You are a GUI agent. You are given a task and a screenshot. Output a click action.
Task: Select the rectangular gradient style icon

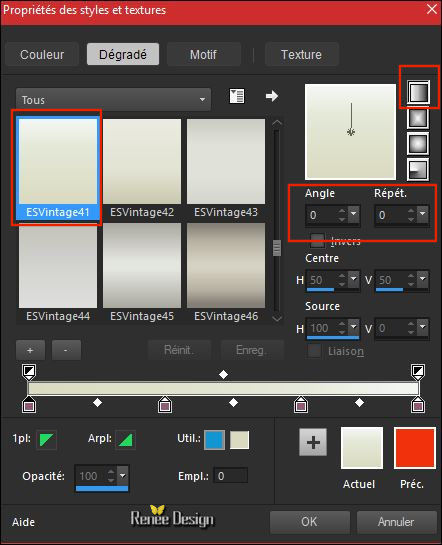pos(418,119)
